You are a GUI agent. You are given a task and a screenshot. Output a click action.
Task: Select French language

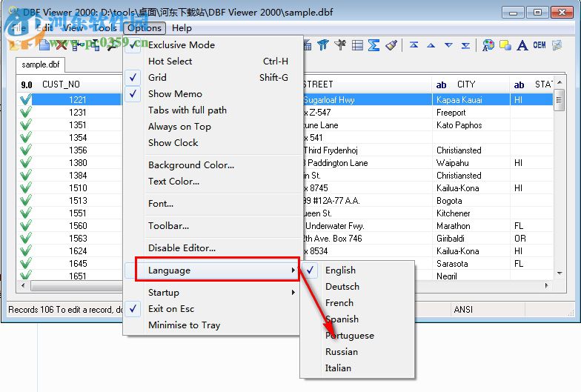coord(357,302)
